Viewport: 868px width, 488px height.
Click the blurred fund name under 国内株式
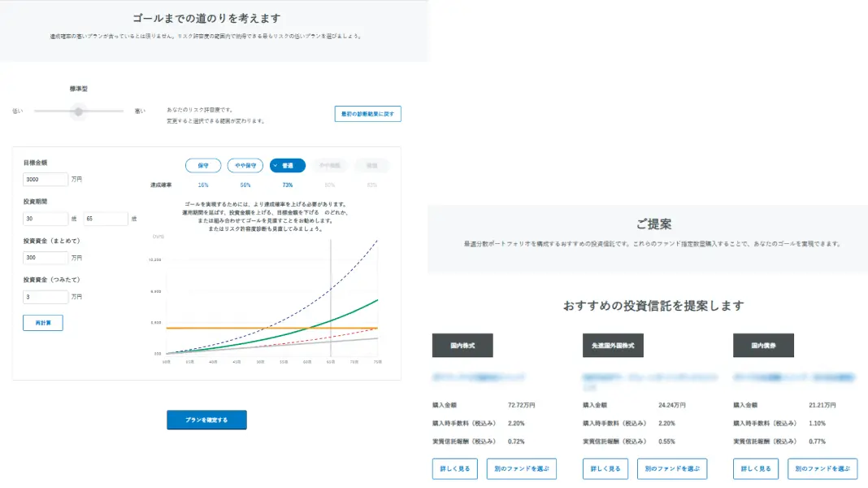pyautogui.click(x=479, y=377)
